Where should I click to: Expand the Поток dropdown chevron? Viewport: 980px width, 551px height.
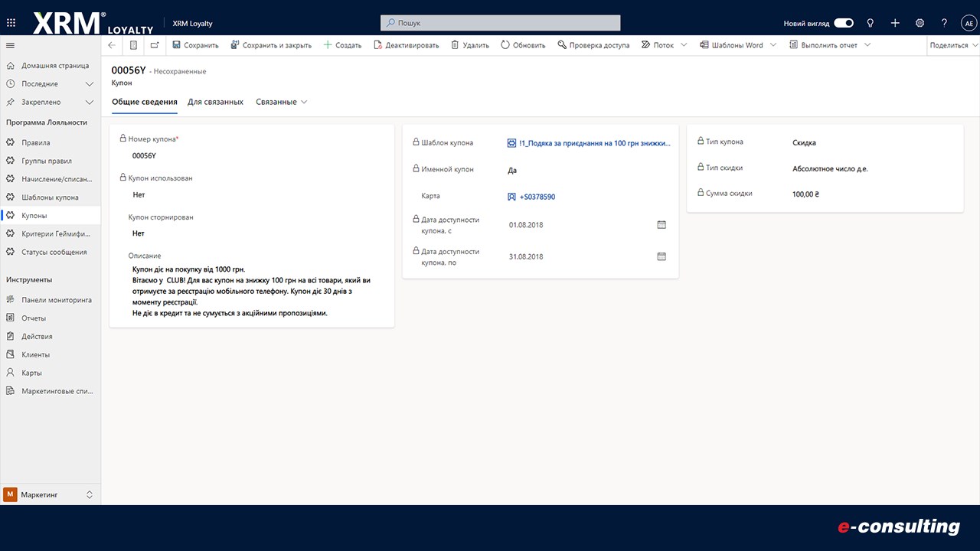coord(685,45)
